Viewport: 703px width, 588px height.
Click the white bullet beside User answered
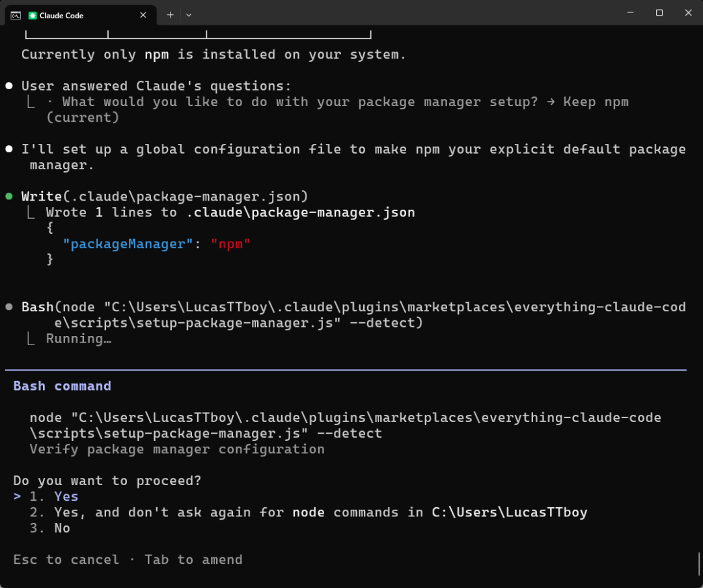tap(9, 86)
